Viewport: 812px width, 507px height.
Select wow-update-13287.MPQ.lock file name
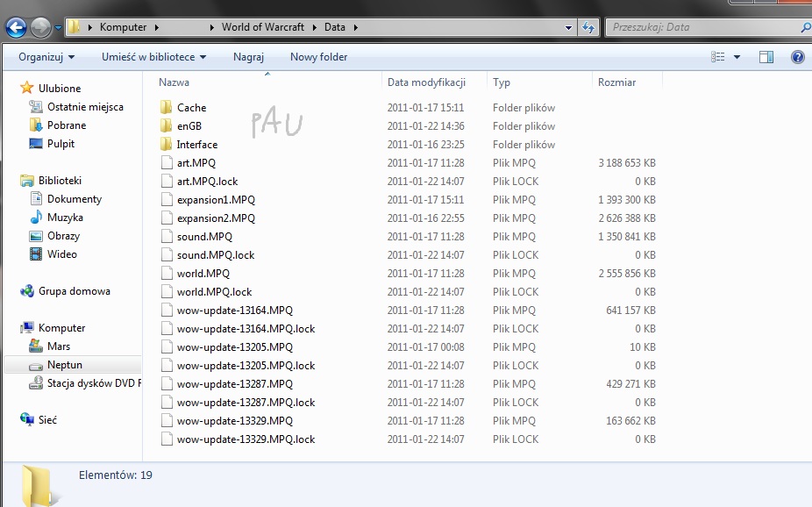(246, 403)
